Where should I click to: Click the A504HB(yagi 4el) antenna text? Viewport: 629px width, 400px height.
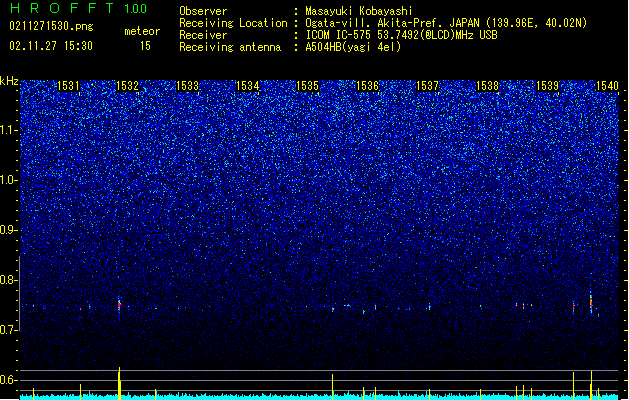[x=353, y=47]
